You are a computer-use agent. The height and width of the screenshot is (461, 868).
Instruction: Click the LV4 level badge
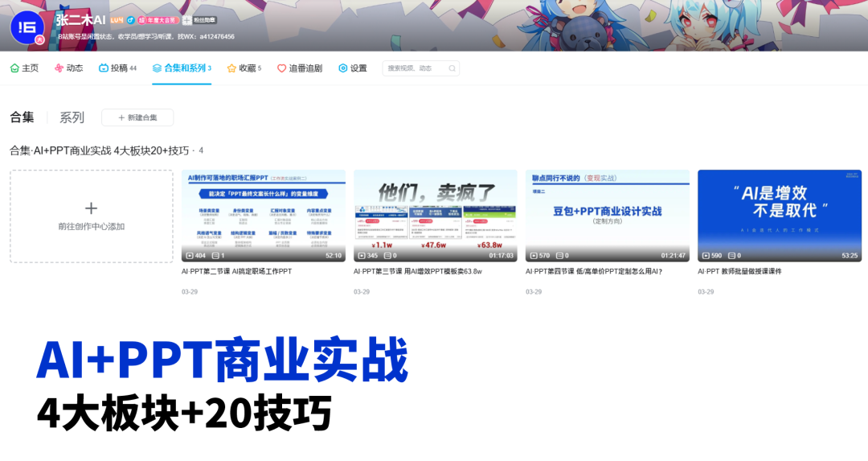(117, 20)
